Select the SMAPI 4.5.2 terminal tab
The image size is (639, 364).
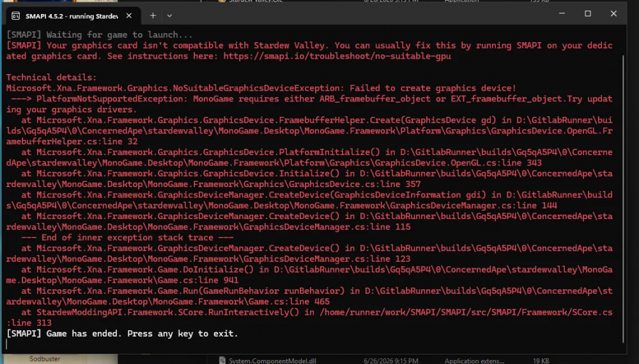[72, 16]
